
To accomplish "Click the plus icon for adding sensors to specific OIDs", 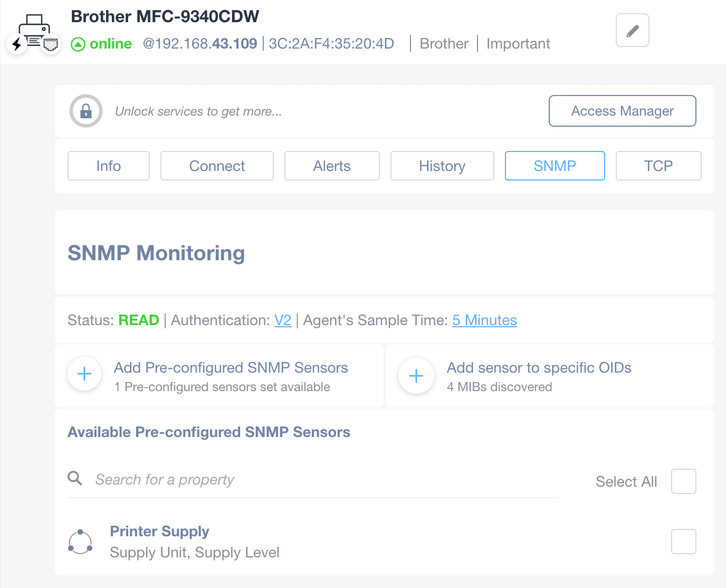I will pos(416,375).
